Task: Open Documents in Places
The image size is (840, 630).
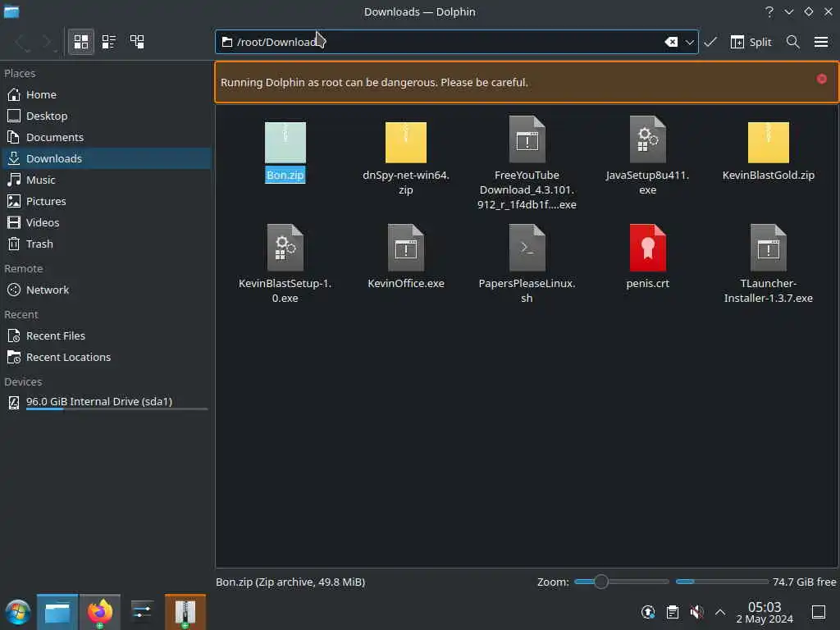Action: tap(106, 137)
